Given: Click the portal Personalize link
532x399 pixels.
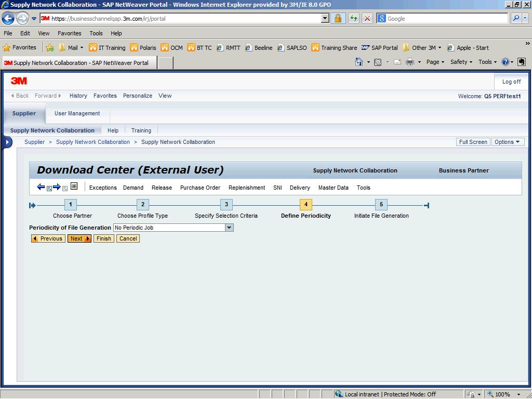Looking at the screenshot, I should click(x=137, y=96).
